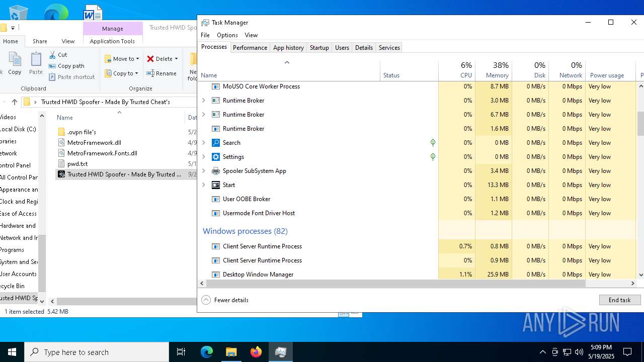Image resolution: width=644 pixels, height=362 pixels.
Task: Click the User OOBE Broker icon
Action: point(216,199)
